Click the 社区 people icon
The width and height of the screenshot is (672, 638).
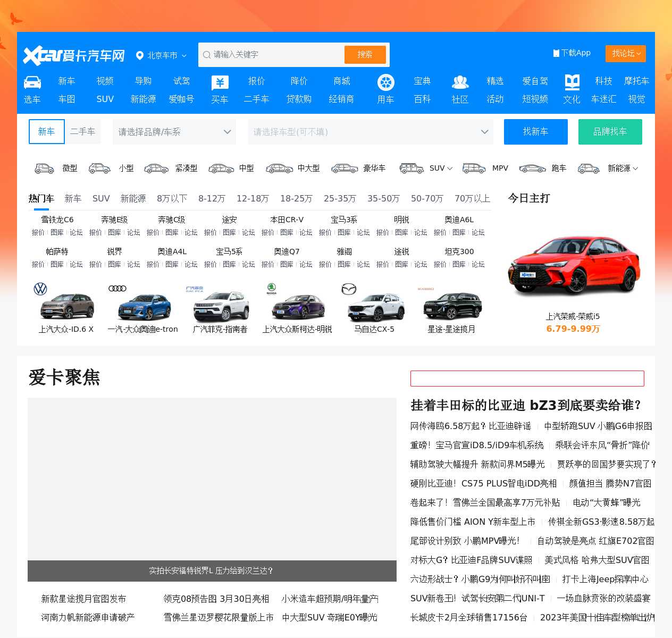460,82
